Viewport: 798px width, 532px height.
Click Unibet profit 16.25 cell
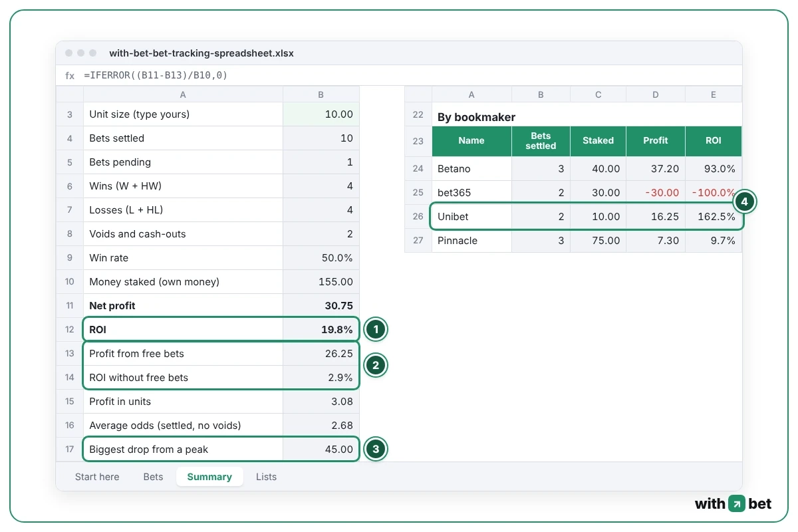click(x=655, y=217)
